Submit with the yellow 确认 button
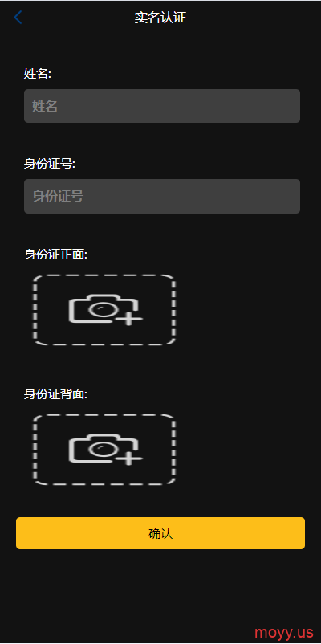This screenshot has width=321, height=644. tap(160, 533)
